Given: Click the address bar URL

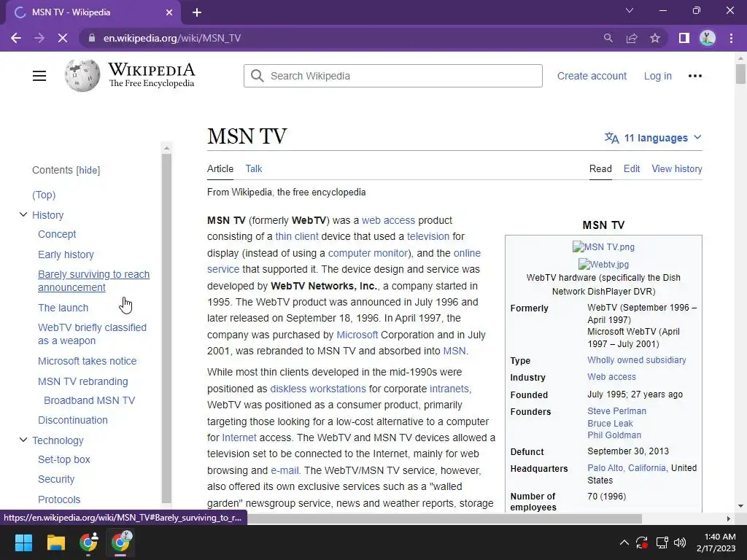Looking at the screenshot, I should point(172,38).
